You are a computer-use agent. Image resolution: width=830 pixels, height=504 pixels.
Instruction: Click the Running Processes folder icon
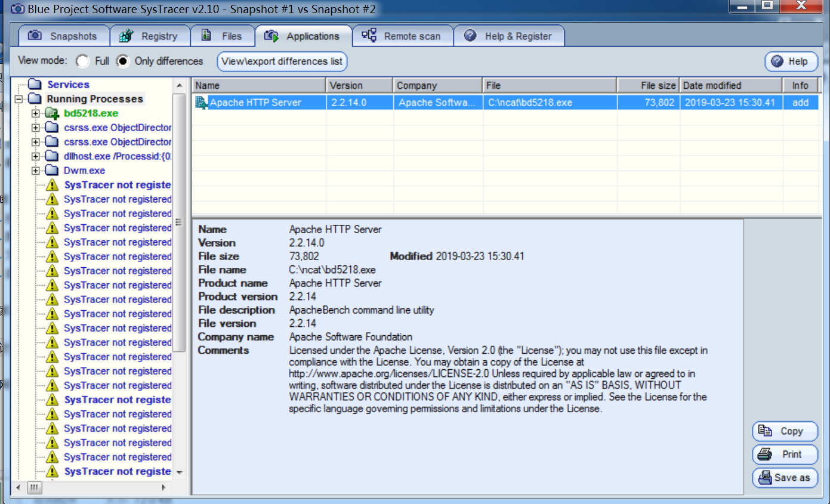35,99
